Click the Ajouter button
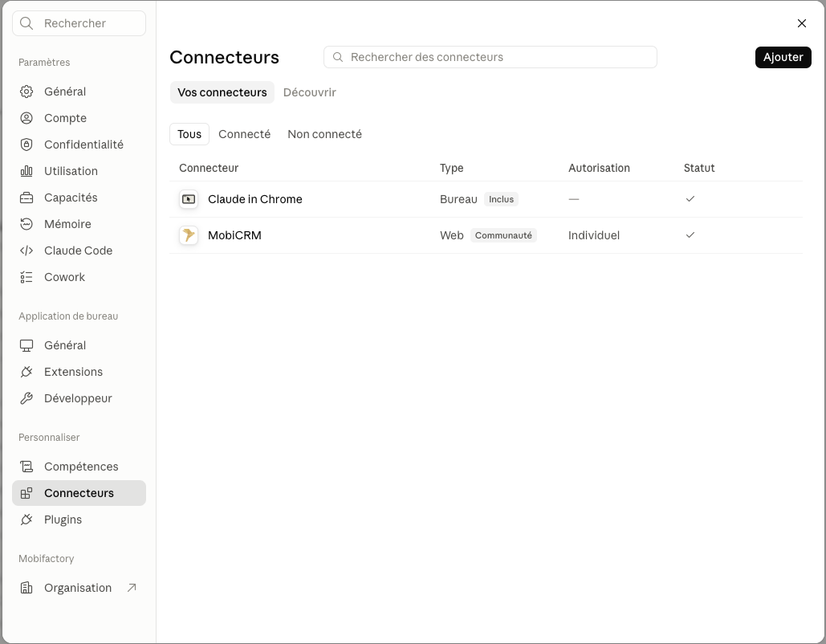 point(783,57)
